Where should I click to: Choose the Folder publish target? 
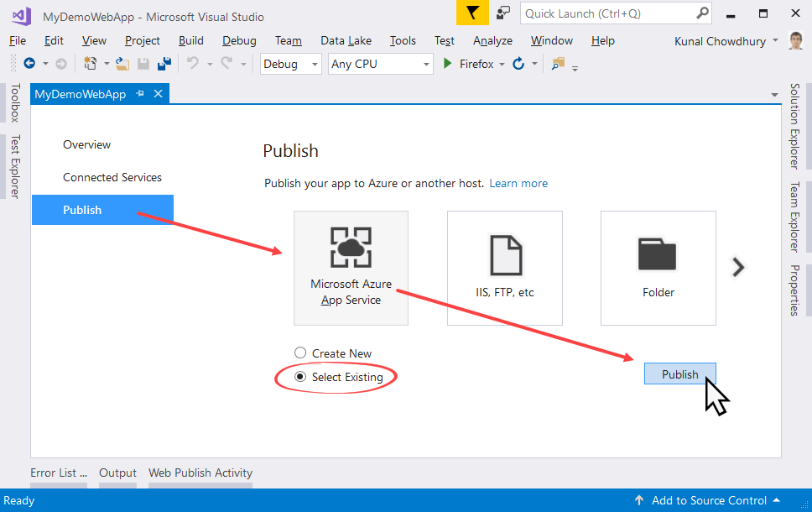coord(658,268)
